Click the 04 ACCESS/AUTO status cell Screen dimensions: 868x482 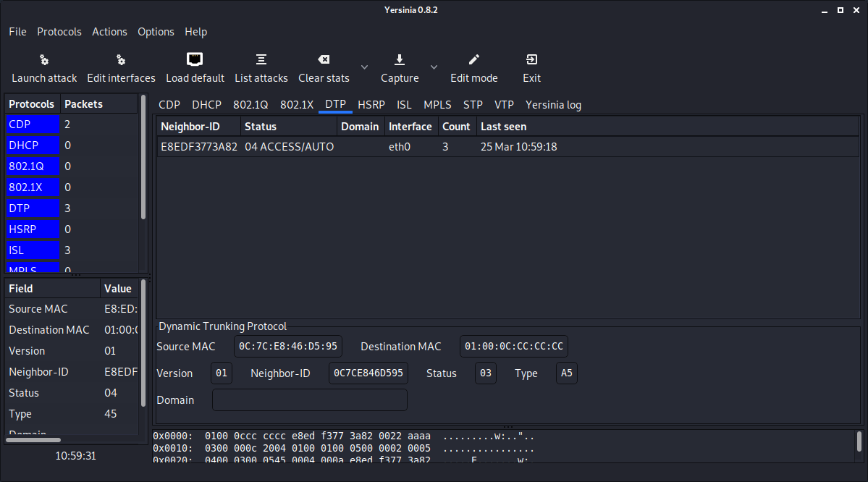point(290,147)
